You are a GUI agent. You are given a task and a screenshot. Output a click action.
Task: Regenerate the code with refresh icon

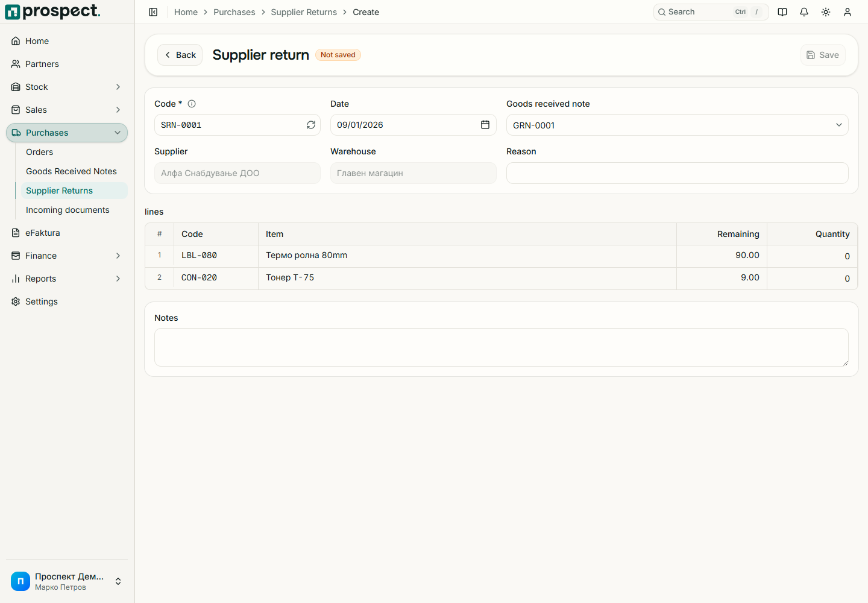click(x=311, y=125)
